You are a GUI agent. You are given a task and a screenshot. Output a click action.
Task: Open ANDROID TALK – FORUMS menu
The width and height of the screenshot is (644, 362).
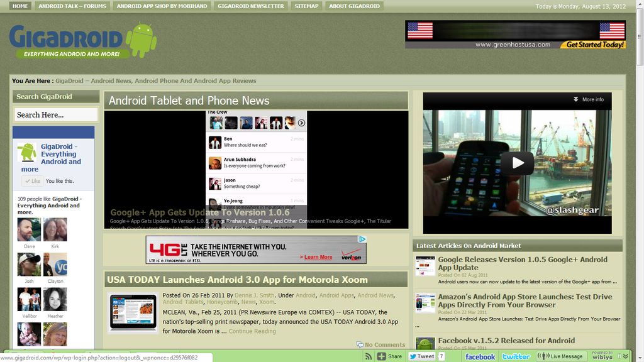pos(72,6)
